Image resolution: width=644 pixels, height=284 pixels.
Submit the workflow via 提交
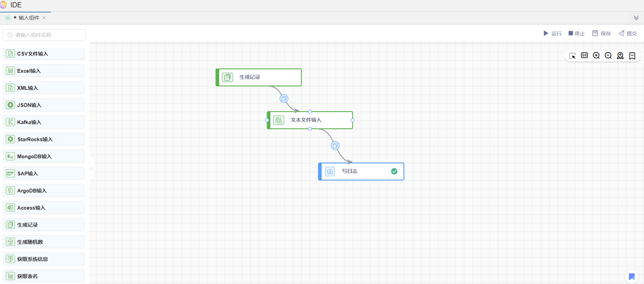pos(627,33)
